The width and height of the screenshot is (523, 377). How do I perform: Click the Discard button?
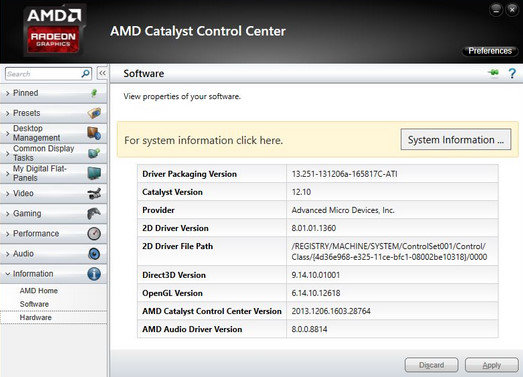pos(432,365)
